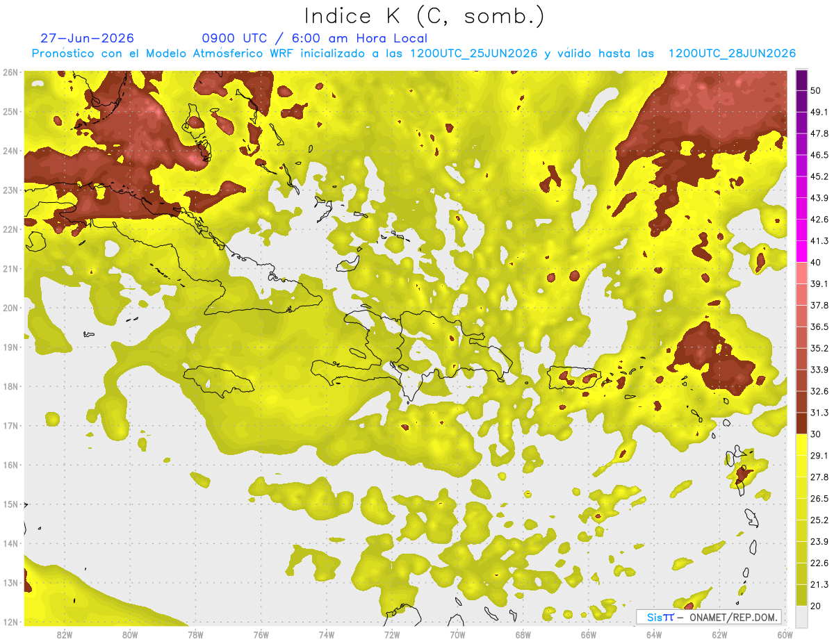Click the colorbar value "47.8"
The image size is (834, 644).
[819, 133]
